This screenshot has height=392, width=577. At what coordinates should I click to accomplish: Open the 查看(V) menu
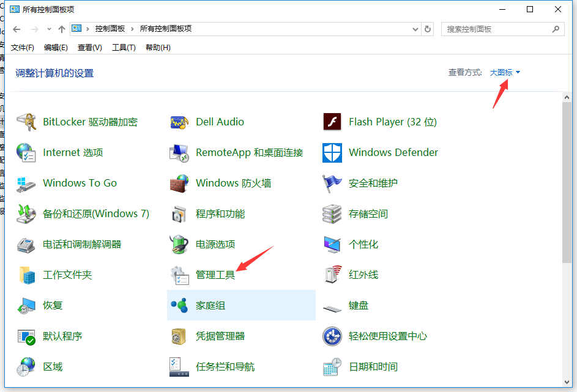coord(90,48)
